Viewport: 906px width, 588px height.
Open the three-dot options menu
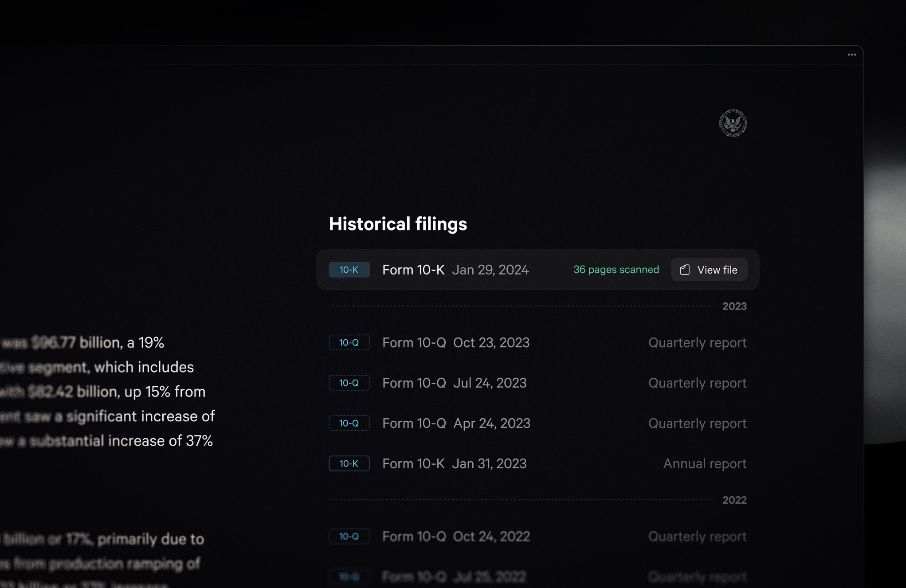click(x=851, y=55)
